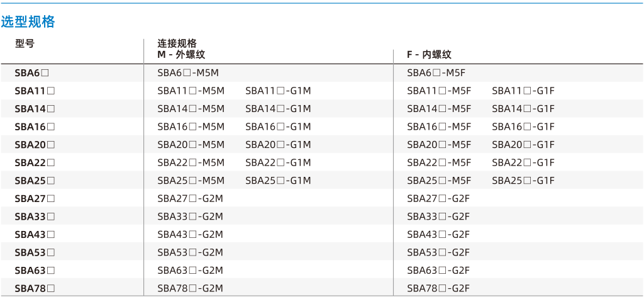Choose part number SBA53□-G2M
Screen dimensions: 644x304
coord(190,252)
